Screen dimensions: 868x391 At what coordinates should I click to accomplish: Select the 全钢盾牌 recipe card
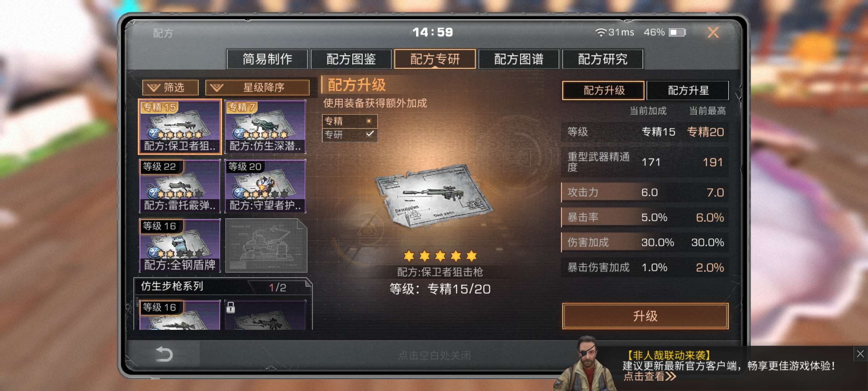pyautogui.click(x=180, y=245)
